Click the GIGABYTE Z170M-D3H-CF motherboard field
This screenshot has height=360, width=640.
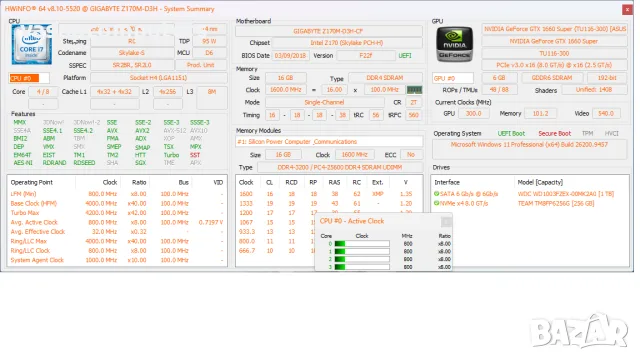coord(329,31)
